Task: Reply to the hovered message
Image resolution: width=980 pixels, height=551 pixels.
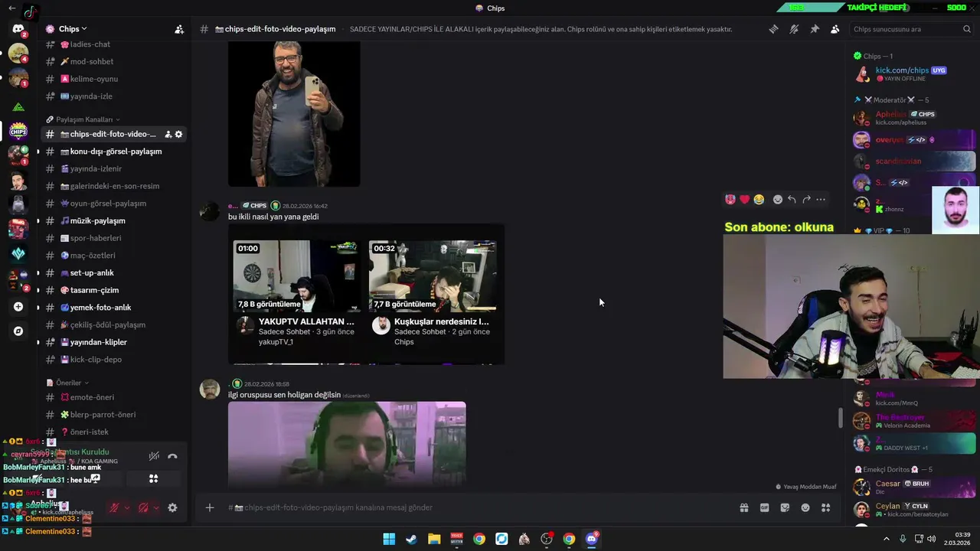Action: (x=792, y=199)
